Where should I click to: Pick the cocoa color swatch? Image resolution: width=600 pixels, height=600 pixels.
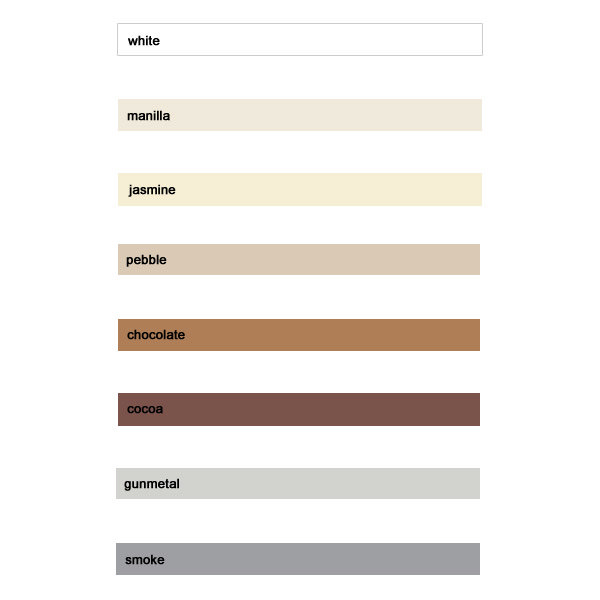(299, 409)
